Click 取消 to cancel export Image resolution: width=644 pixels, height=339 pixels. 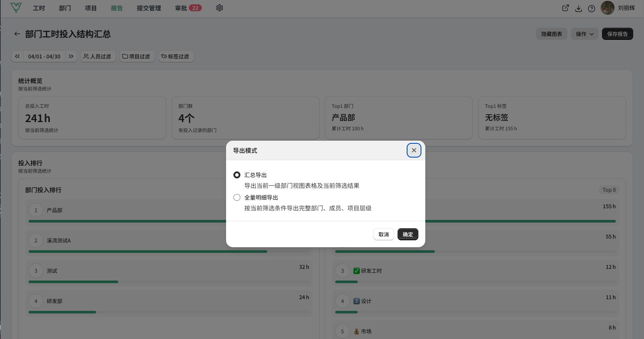pyautogui.click(x=384, y=234)
